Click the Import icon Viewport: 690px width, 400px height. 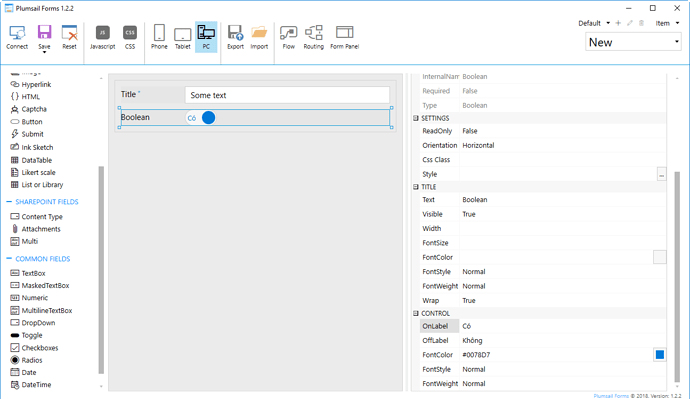259,37
